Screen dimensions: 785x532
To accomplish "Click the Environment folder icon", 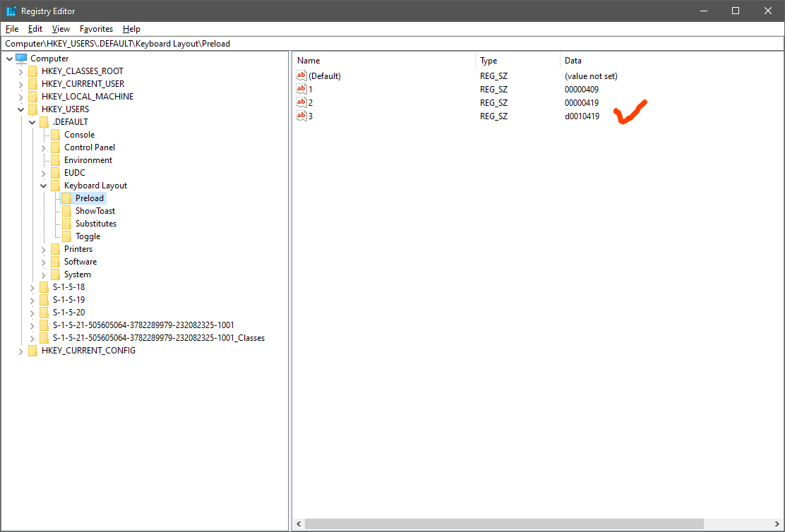I will point(56,160).
